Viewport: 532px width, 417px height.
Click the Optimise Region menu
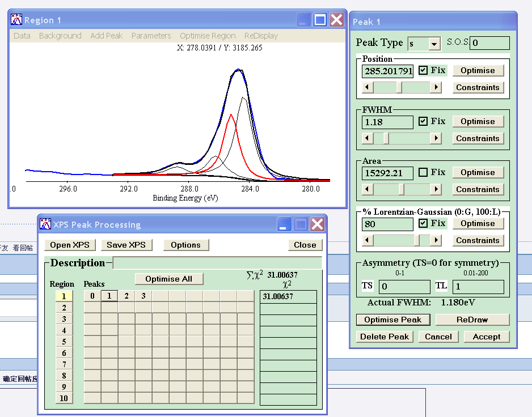tap(208, 36)
